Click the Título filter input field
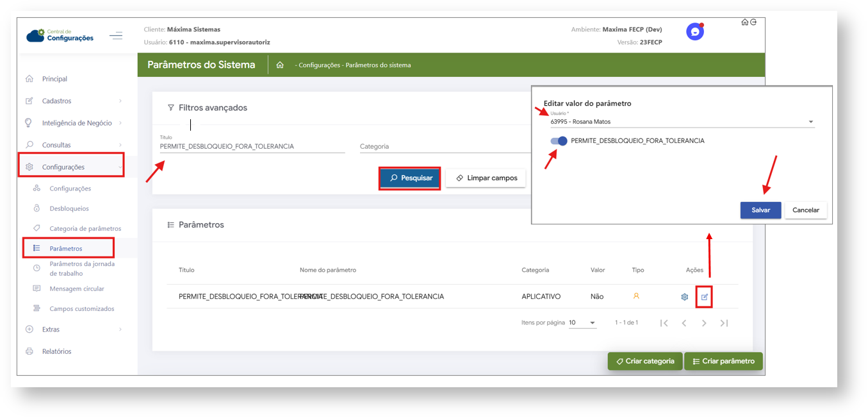868x418 pixels. click(x=252, y=147)
